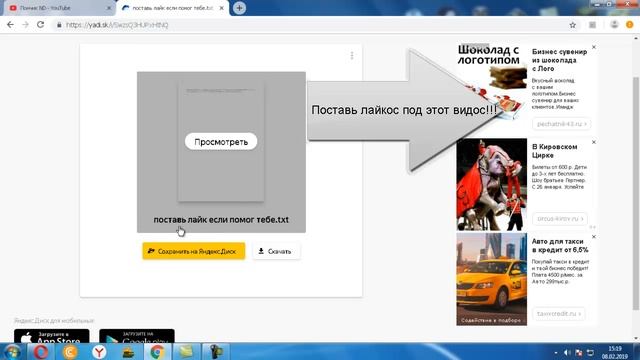Click the browser forward arrow

tap(25, 25)
